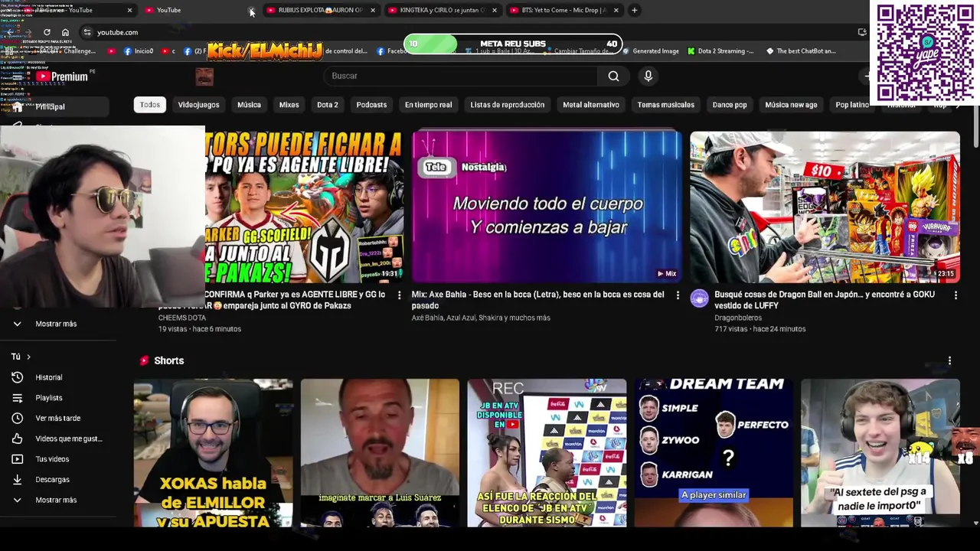Image resolution: width=980 pixels, height=551 pixels.
Task: Open Historial from the sidebar
Action: tap(48, 377)
